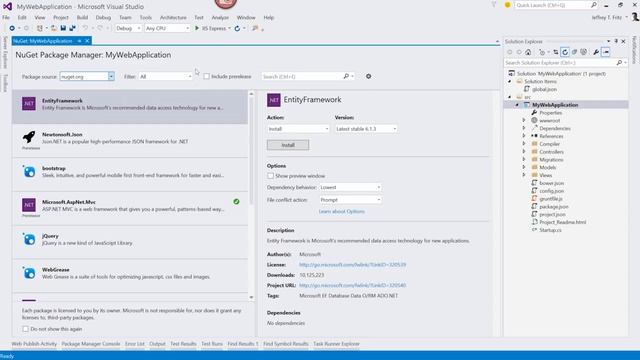The image size is (640, 360).
Task: Open File conflict action Prompt dropdown
Action: click(x=350, y=200)
